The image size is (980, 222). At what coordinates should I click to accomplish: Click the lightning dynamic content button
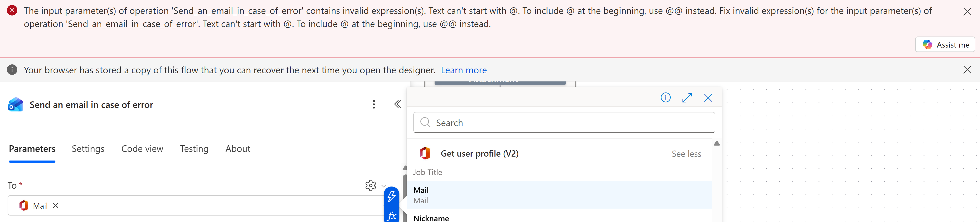pyautogui.click(x=392, y=197)
